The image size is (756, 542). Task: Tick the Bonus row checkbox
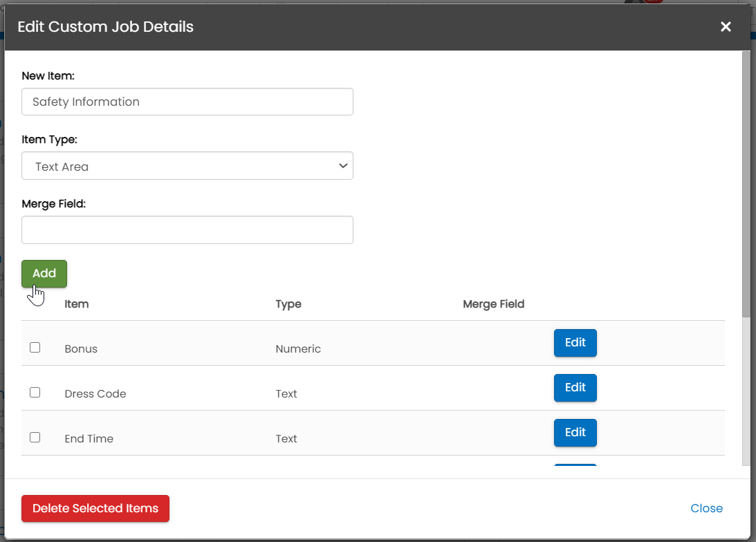coord(35,348)
